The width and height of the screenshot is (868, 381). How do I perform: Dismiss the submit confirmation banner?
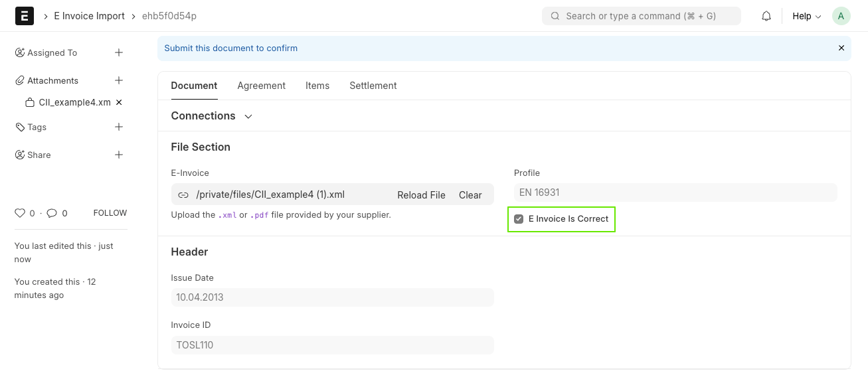(x=841, y=48)
